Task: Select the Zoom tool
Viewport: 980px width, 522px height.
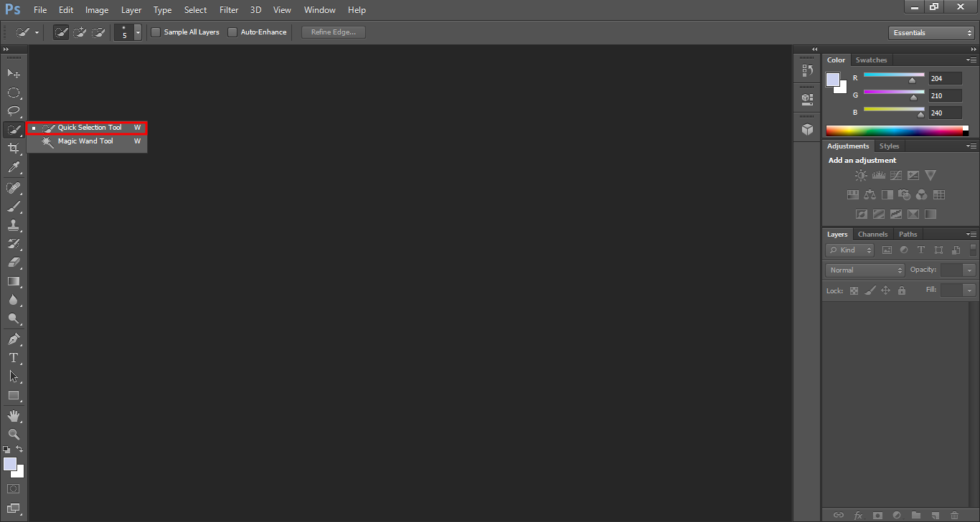Action: click(13, 435)
